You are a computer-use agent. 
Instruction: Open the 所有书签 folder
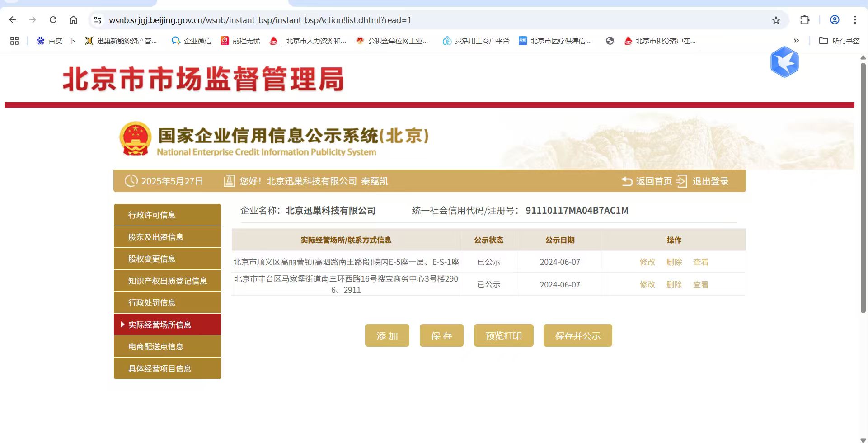tap(839, 41)
